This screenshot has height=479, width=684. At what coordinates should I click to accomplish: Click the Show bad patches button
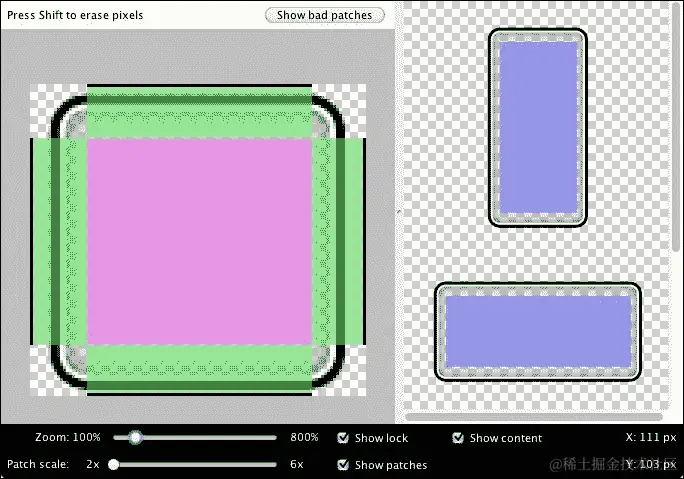coord(325,15)
